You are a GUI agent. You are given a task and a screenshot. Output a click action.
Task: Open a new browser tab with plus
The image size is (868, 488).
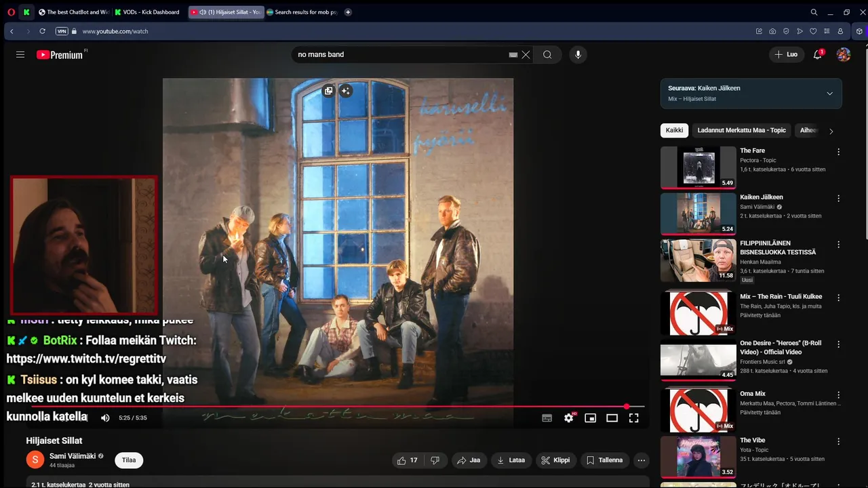(x=348, y=12)
